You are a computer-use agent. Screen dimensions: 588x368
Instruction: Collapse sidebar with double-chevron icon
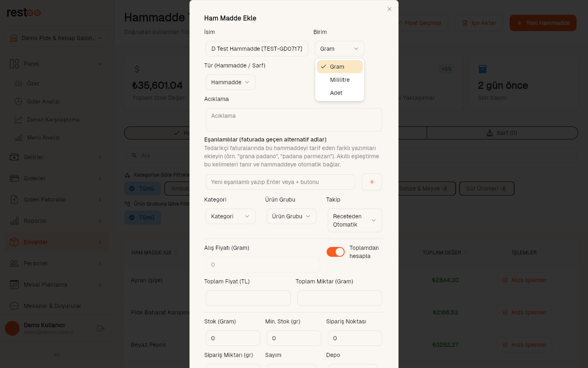[x=57, y=355]
